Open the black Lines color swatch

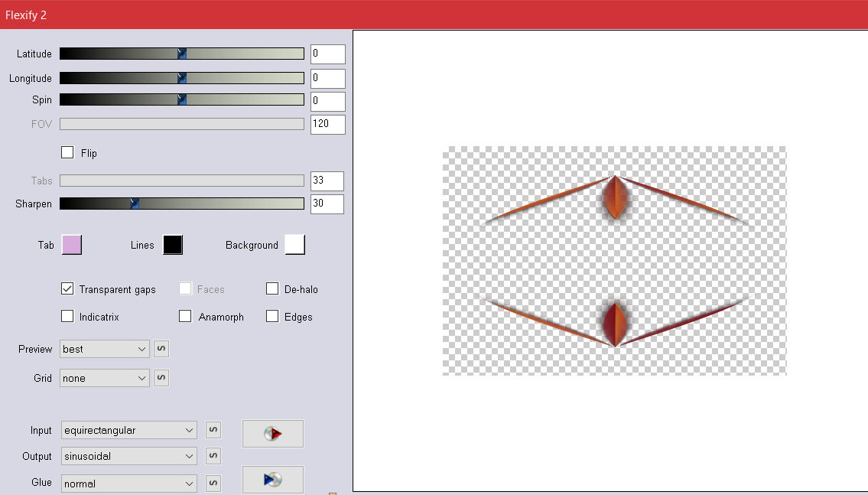click(x=172, y=245)
